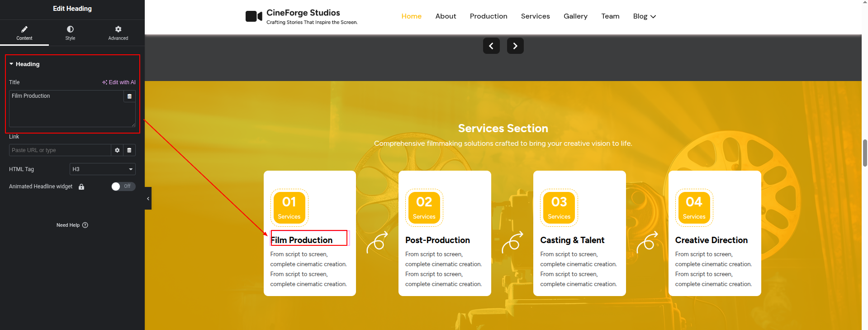This screenshot has width=868, height=330.
Task: Switch to the Advanced tab
Action: 118,33
